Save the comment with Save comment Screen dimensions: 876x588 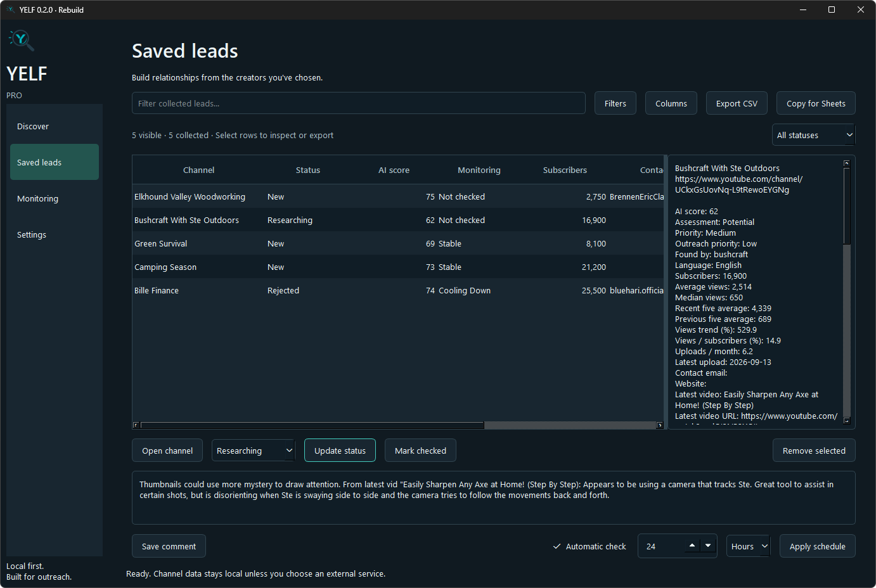(169, 546)
